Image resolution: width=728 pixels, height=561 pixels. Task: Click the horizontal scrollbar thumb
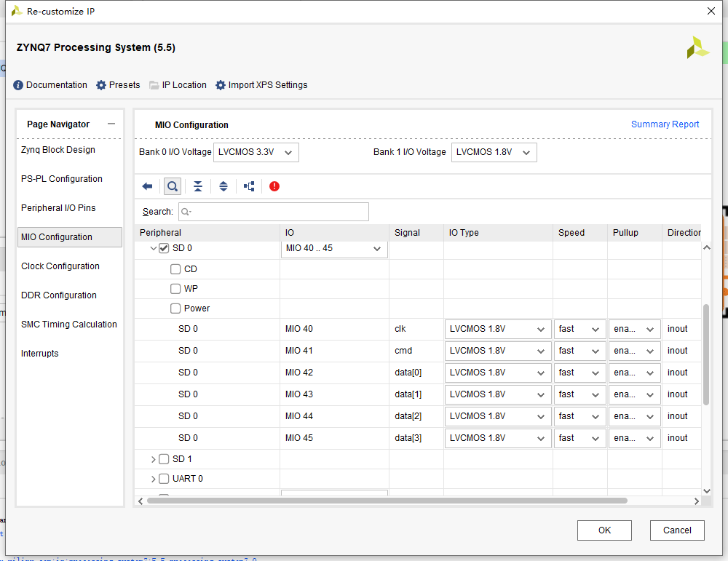tap(387, 501)
